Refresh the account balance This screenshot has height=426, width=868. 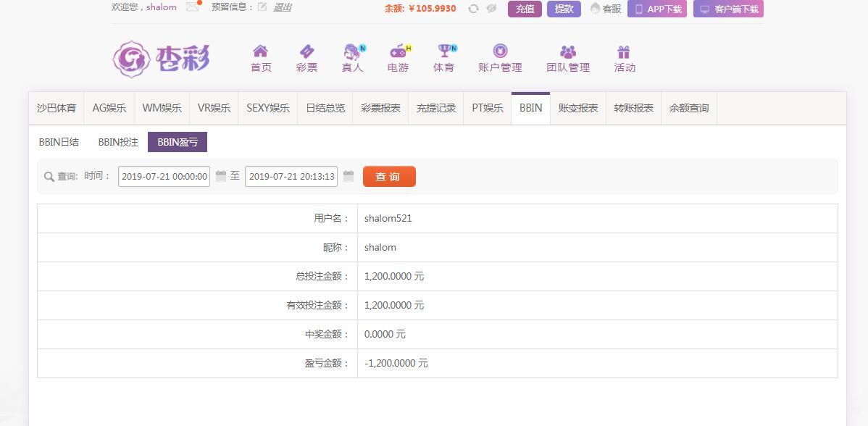tap(473, 9)
